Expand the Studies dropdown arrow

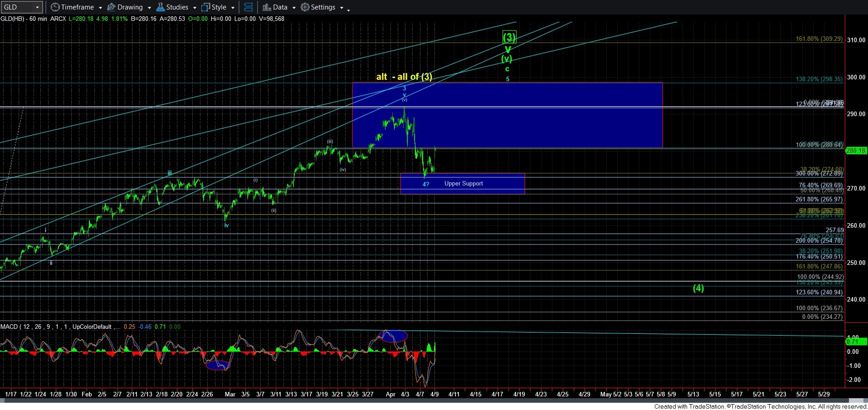(x=195, y=8)
